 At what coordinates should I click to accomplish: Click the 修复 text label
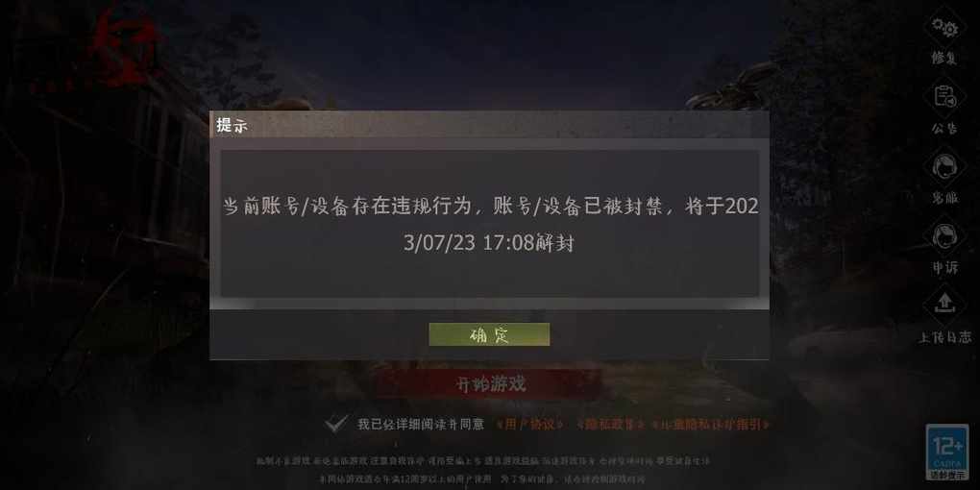click(944, 58)
